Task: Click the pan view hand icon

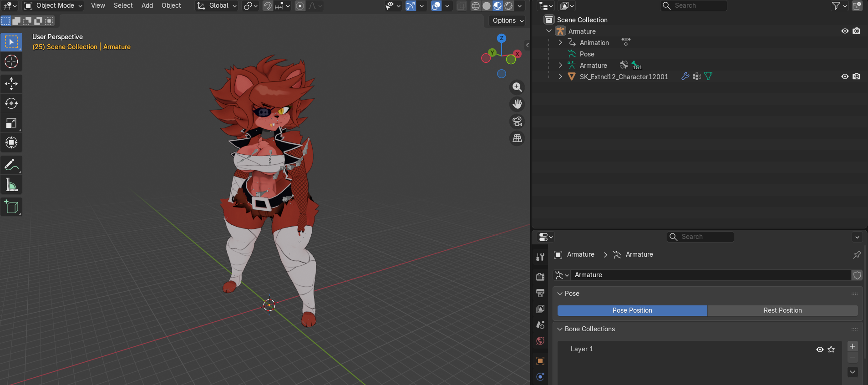Action: (x=517, y=104)
